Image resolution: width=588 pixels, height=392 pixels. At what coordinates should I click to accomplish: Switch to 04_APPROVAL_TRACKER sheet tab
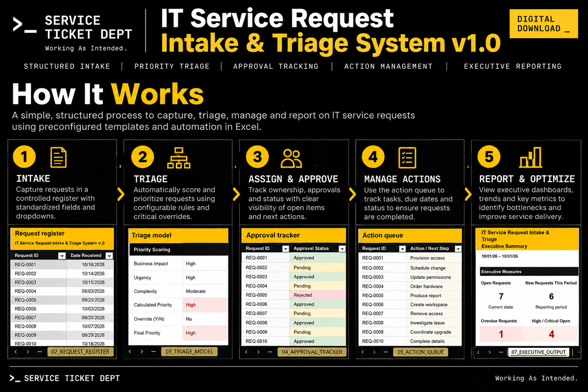[312, 352]
